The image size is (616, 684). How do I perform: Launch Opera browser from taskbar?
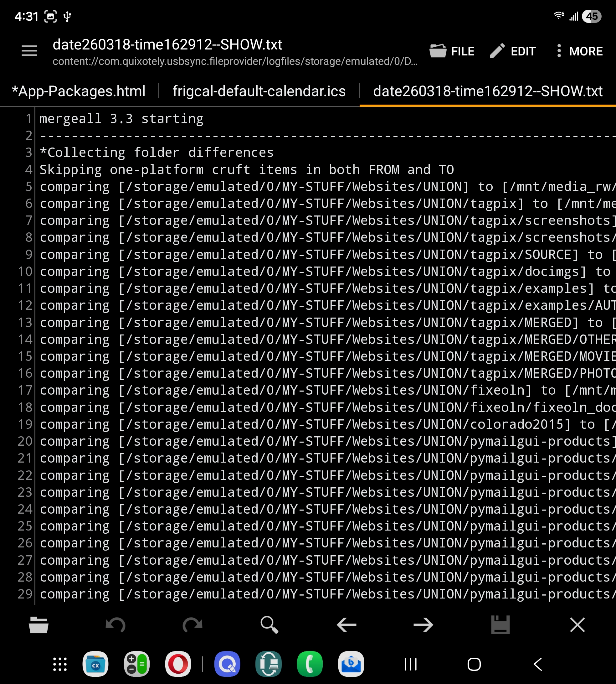178,664
